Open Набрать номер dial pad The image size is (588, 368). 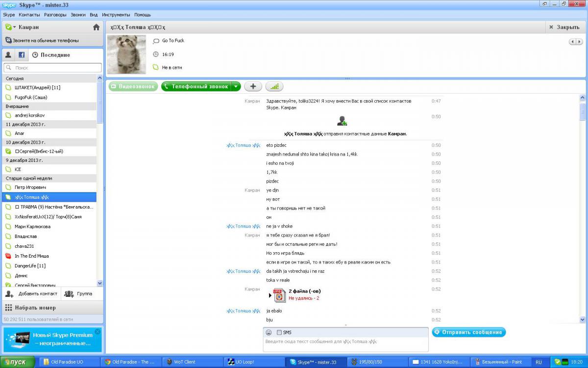[x=52, y=308]
